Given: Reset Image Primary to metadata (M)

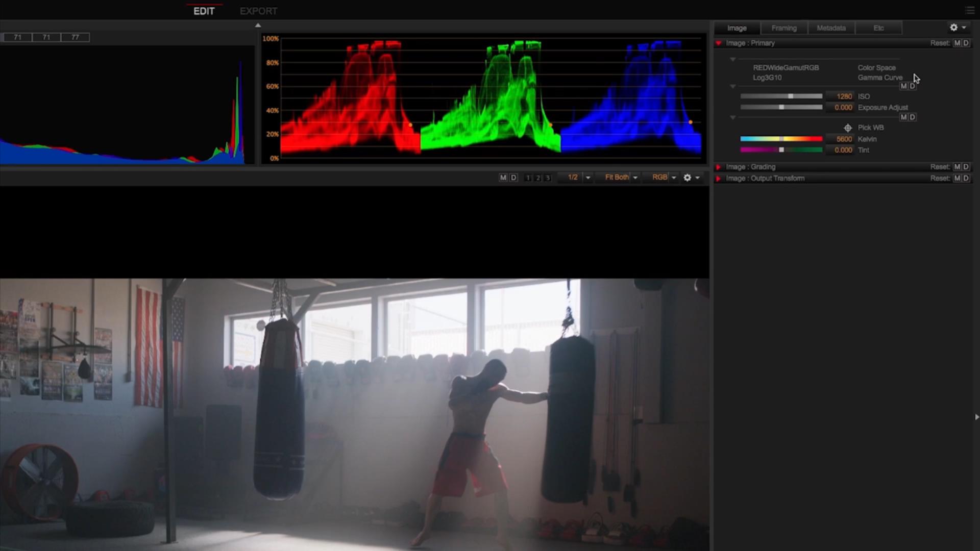Looking at the screenshot, I should (x=957, y=43).
